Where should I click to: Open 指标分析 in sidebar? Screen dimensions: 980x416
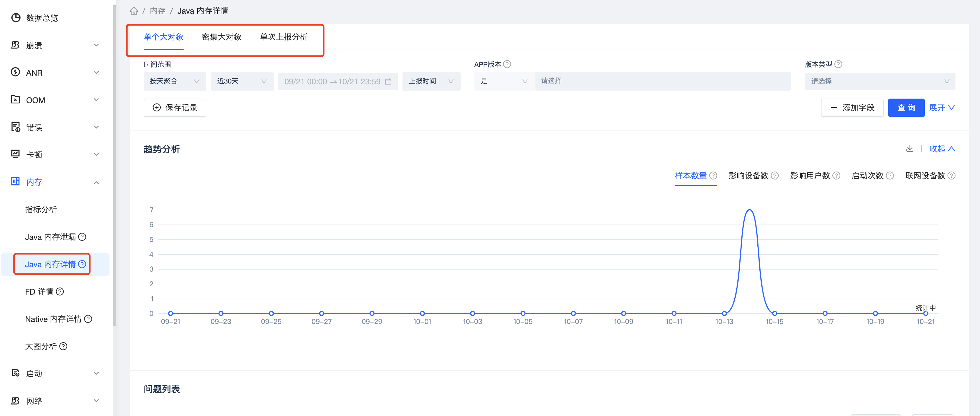[x=41, y=209]
